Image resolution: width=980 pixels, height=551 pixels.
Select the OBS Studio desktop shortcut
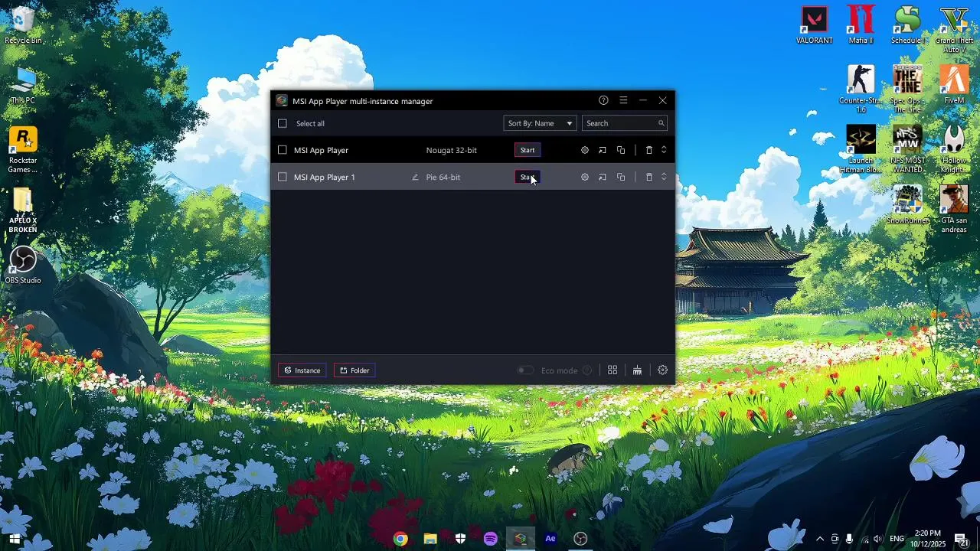tap(23, 266)
